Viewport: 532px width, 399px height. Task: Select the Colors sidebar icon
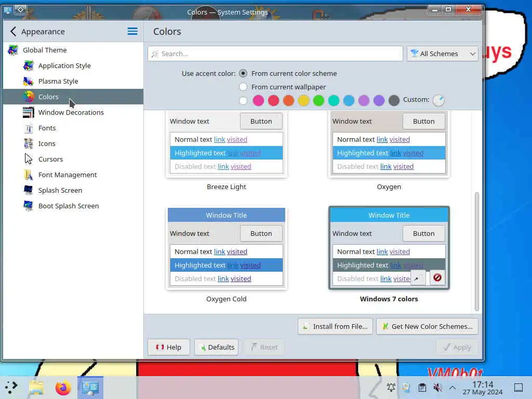tap(29, 97)
